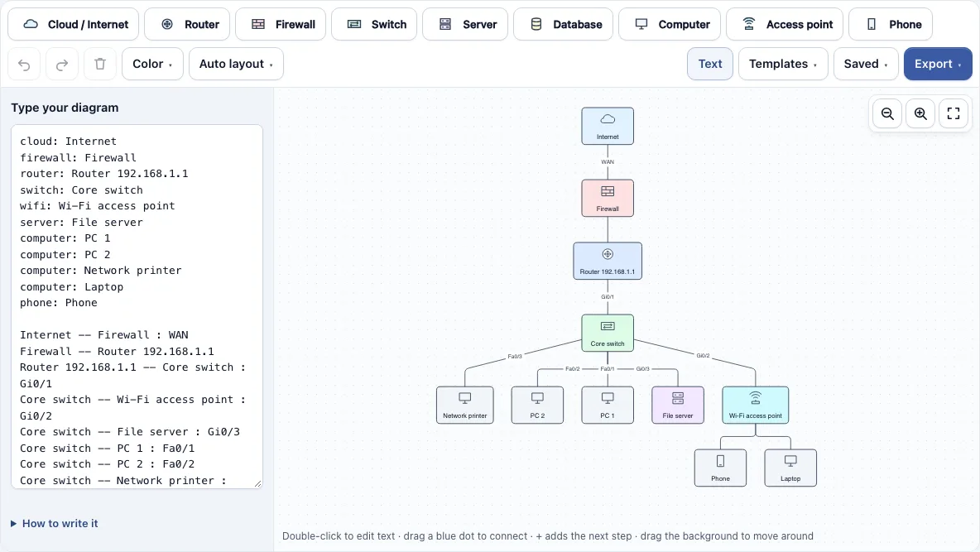Expand How to write it section
Image resolution: width=980 pixels, height=552 pixels.
(55, 524)
